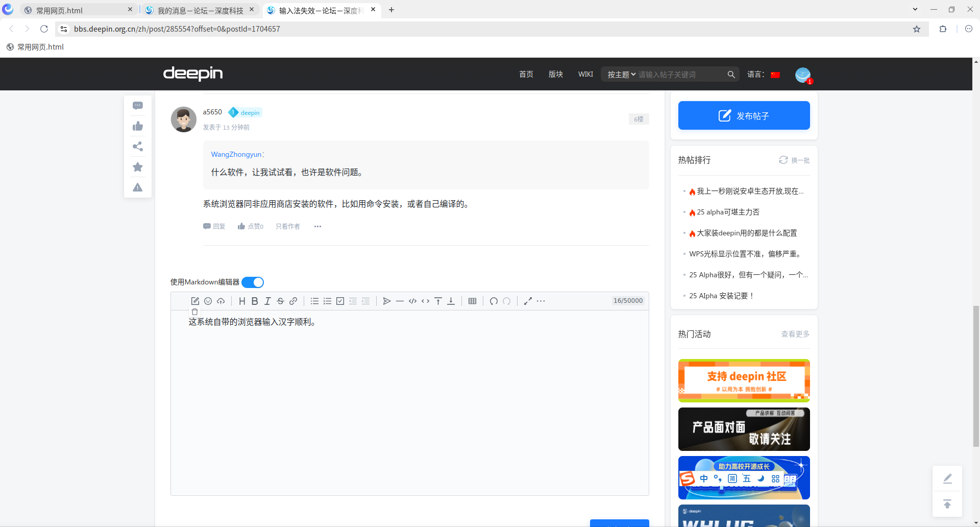Click 回复 under a5650's post
This screenshot has width=980, height=527.
tap(214, 227)
